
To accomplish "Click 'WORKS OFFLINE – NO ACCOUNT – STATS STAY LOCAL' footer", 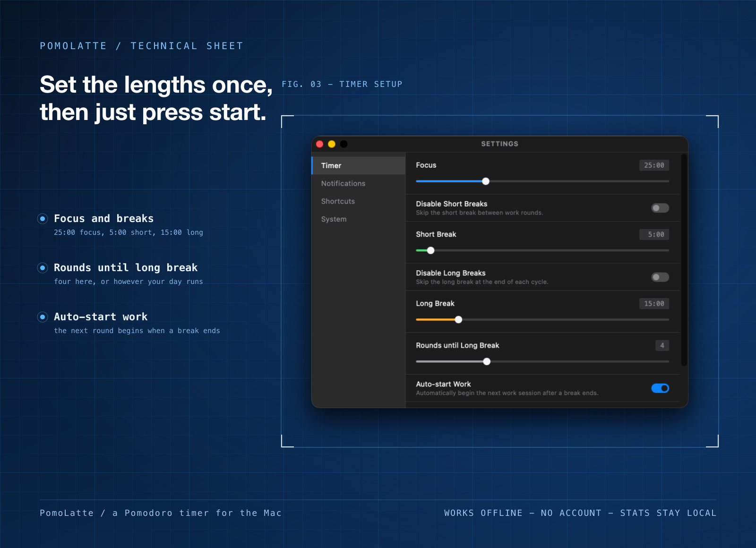I will [580, 513].
